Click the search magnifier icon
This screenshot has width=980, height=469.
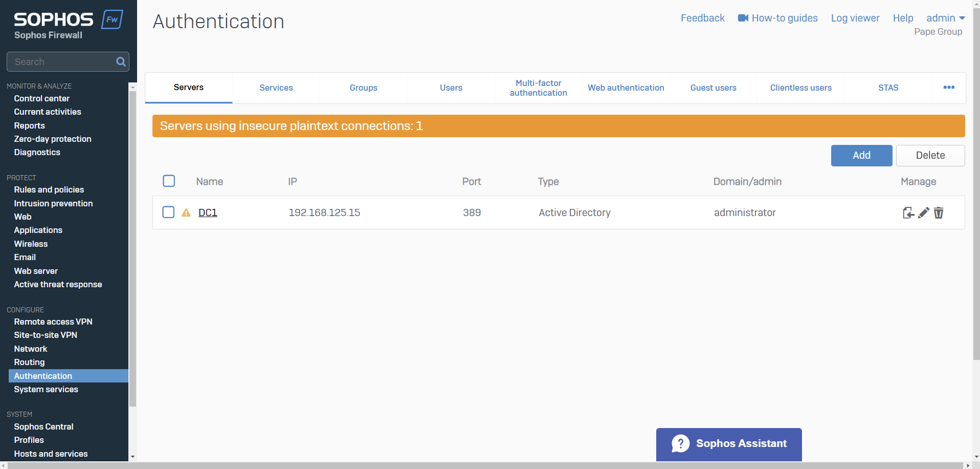pos(121,62)
